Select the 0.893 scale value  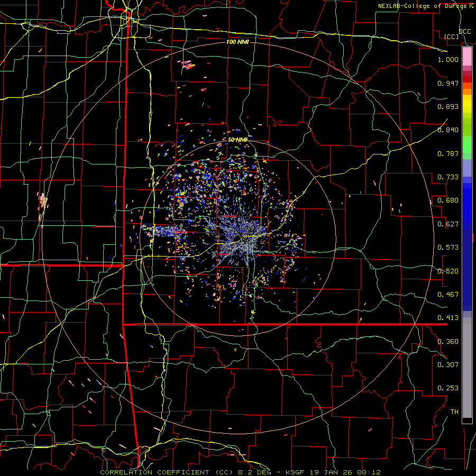tap(448, 106)
